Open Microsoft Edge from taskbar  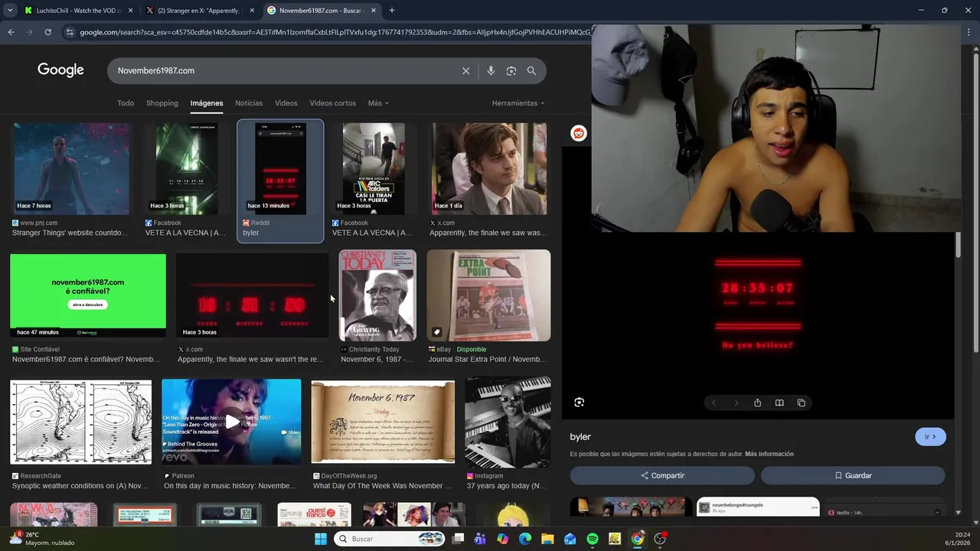pos(525,539)
